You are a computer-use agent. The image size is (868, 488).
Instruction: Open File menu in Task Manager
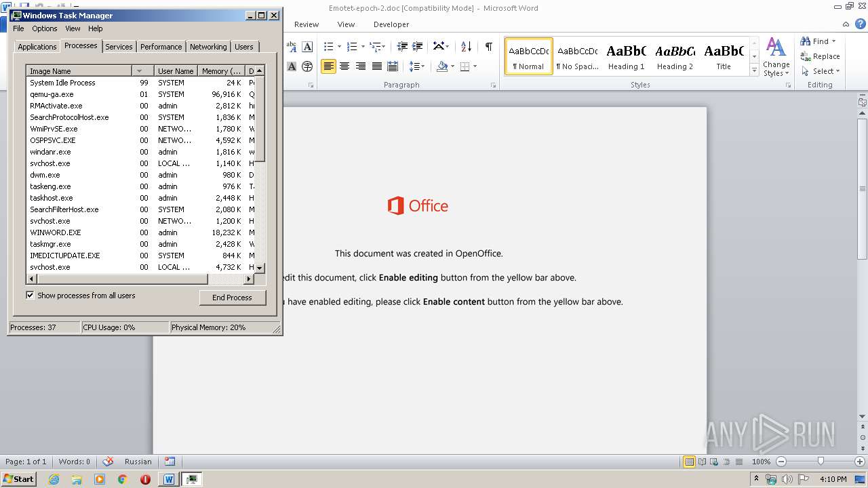tap(18, 28)
